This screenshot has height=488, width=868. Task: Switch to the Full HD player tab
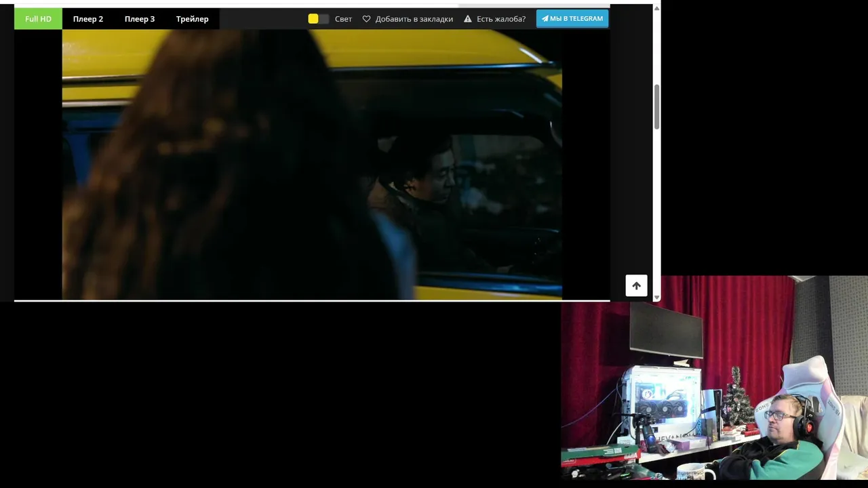click(38, 19)
